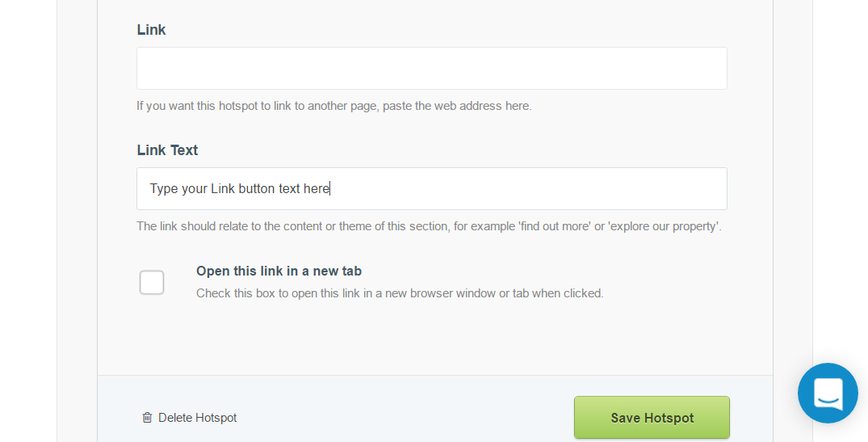Click the 'find out more' example phrase
This screenshot has height=442, width=868.
click(555, 226)
